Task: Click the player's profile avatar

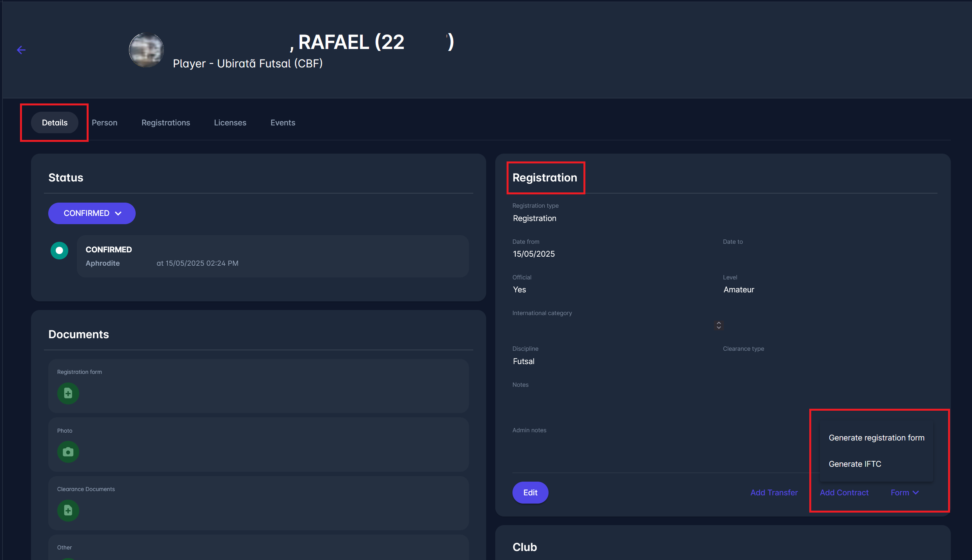Action: point(146,50)
